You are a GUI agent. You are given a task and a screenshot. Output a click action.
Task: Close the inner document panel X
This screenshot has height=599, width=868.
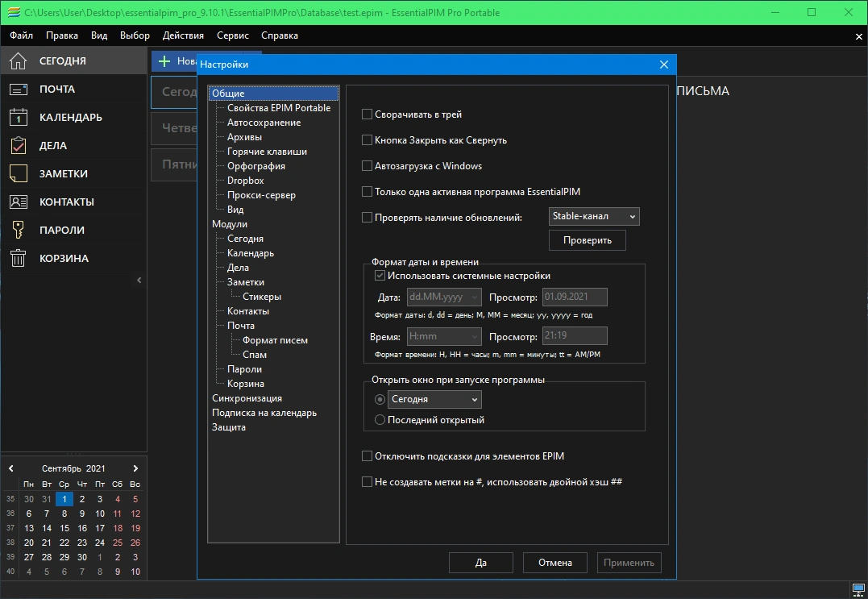pyautogui.click(x=858, y=36)
